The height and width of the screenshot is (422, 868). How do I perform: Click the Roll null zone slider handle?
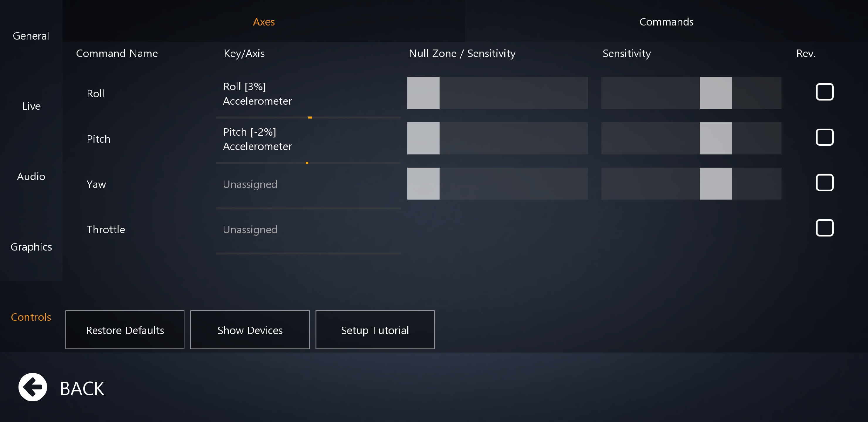point(423,93)
